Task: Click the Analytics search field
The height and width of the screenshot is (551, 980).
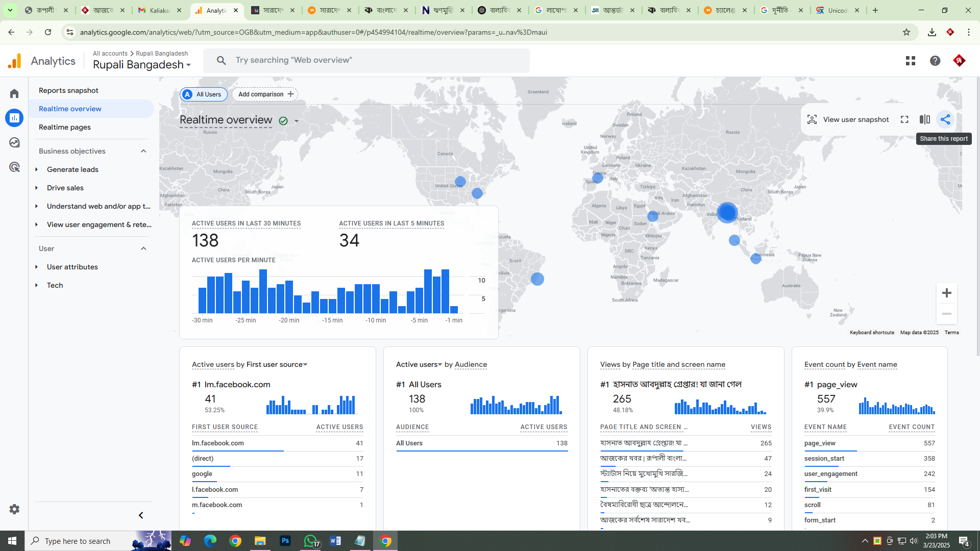Action: click(x=366, y=60)
